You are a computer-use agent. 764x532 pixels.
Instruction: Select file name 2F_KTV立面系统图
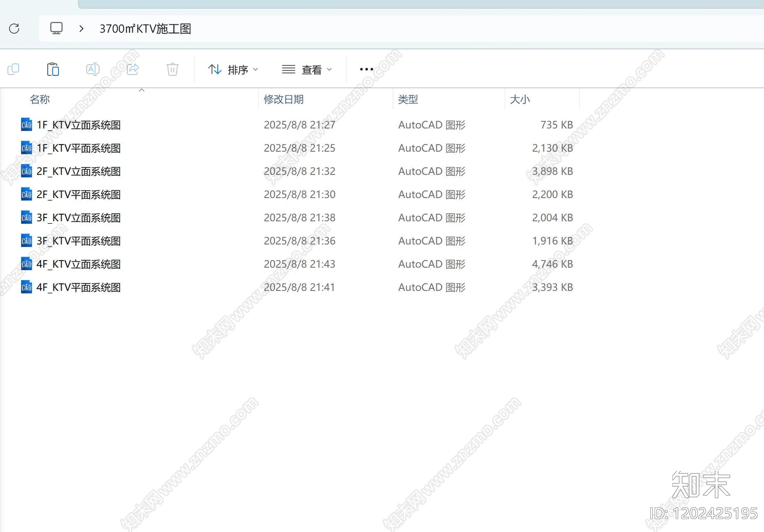coord(79,171)
